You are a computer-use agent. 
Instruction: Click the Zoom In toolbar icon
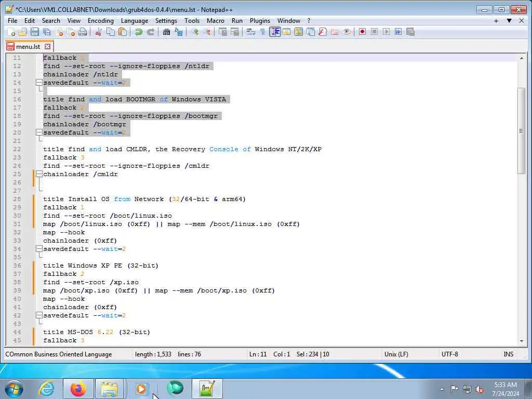click(x=195, y=32)
